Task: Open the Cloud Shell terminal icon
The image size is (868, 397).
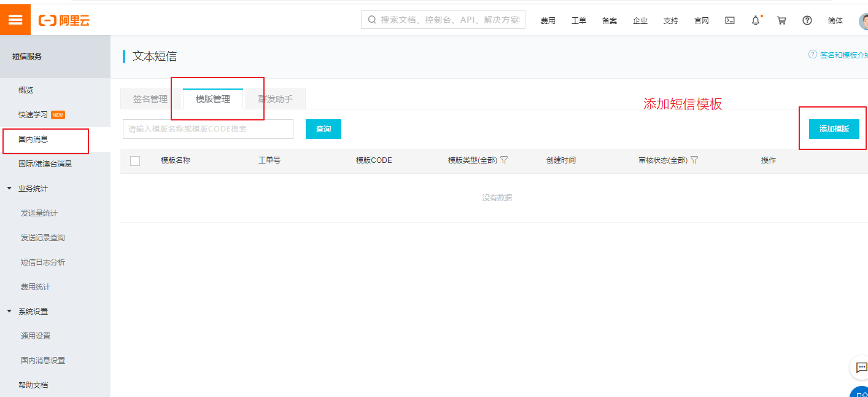Action: pyautogui.click(x=730, y=20)
